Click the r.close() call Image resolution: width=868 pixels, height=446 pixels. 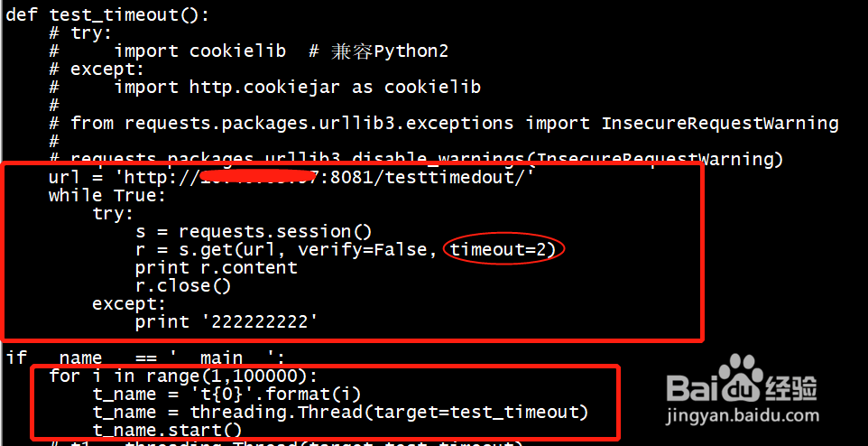coord(183,286)
